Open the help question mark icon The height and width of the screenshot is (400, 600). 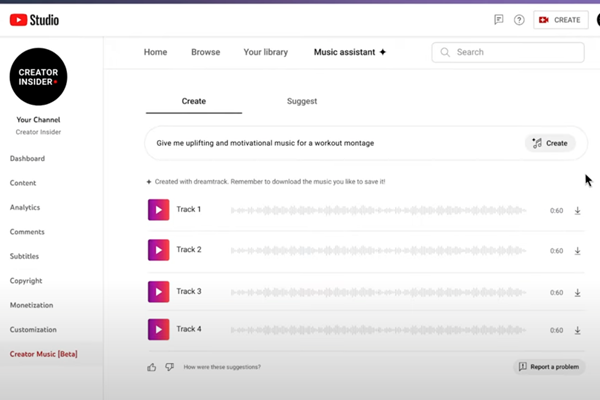pyautogui.click(x=519, y=19)
